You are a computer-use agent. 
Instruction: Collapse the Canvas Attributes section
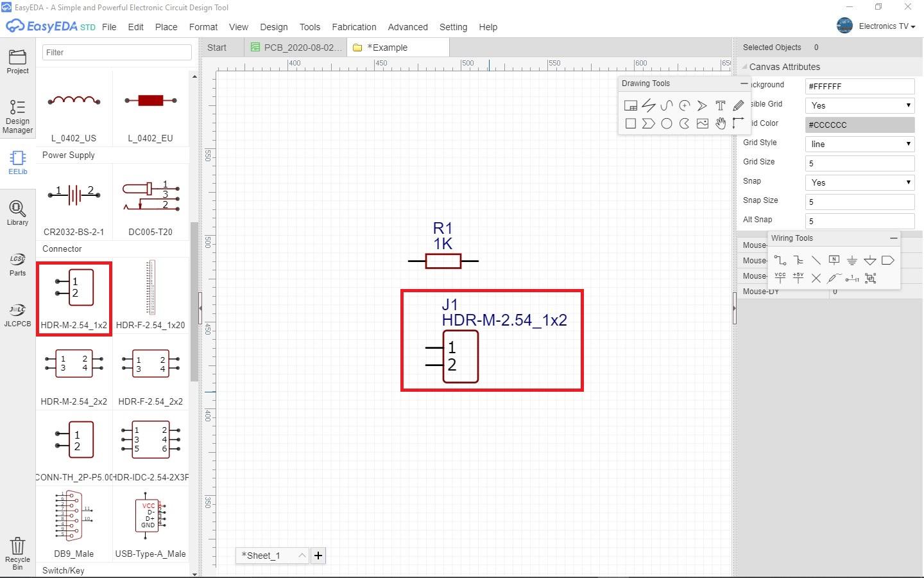pyautogui.click(x=745, y=67)
